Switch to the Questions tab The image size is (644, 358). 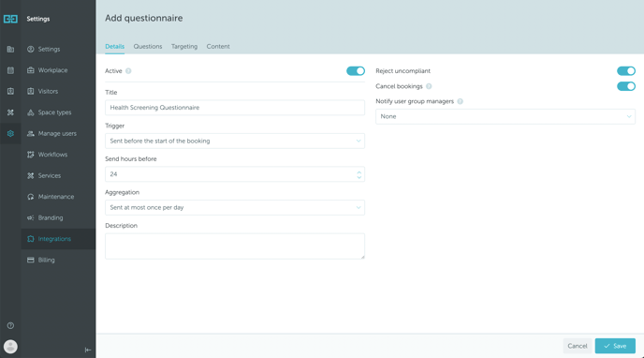[x=148, y=47]
